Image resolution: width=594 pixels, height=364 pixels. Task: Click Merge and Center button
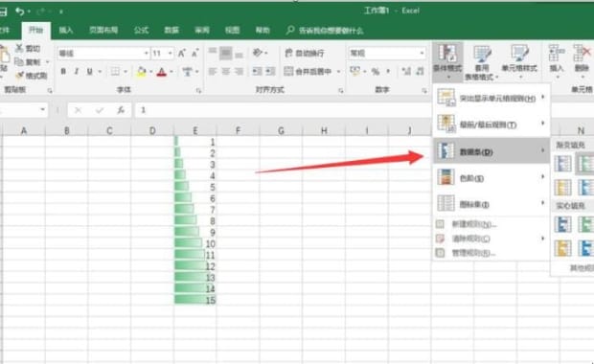[x=308, y=71]
